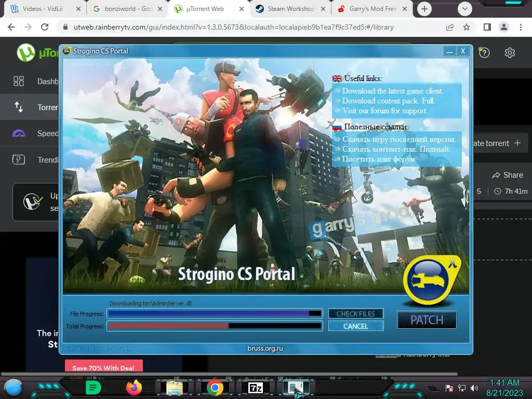This screenshot has height=399, width=532.
Task: Open File Explorer from the taskbar
Action: (175, 388)
